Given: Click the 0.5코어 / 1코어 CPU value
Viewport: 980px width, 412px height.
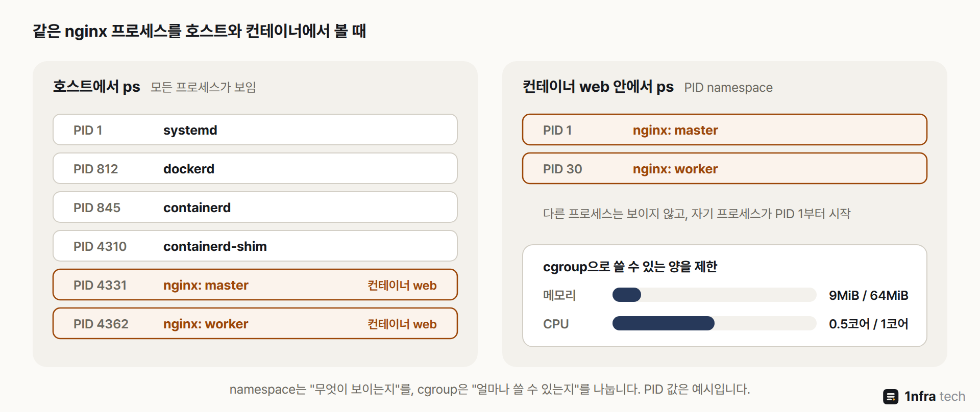Looking at the screenshot, I should [x=869, y=324].
